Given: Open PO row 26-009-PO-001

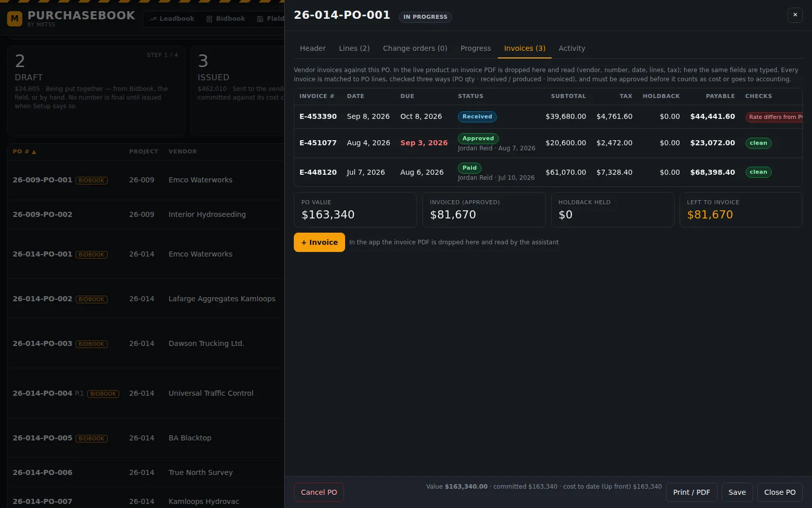Looking at the screenshot, I should (146, 180).
